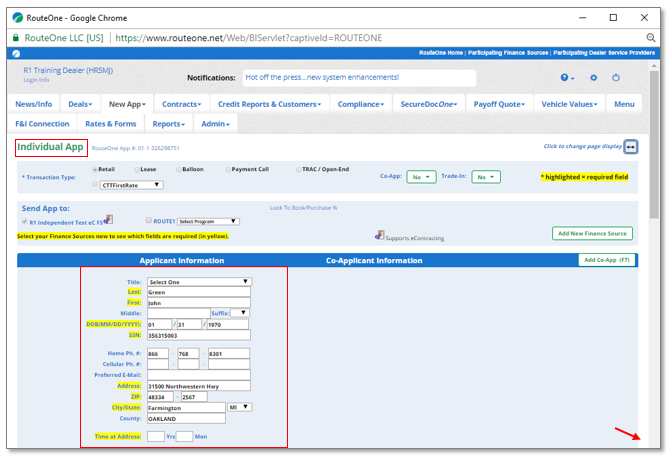671x459 pixels.
Task: Click Participating Finance Sources link
Action: point(508,53)
